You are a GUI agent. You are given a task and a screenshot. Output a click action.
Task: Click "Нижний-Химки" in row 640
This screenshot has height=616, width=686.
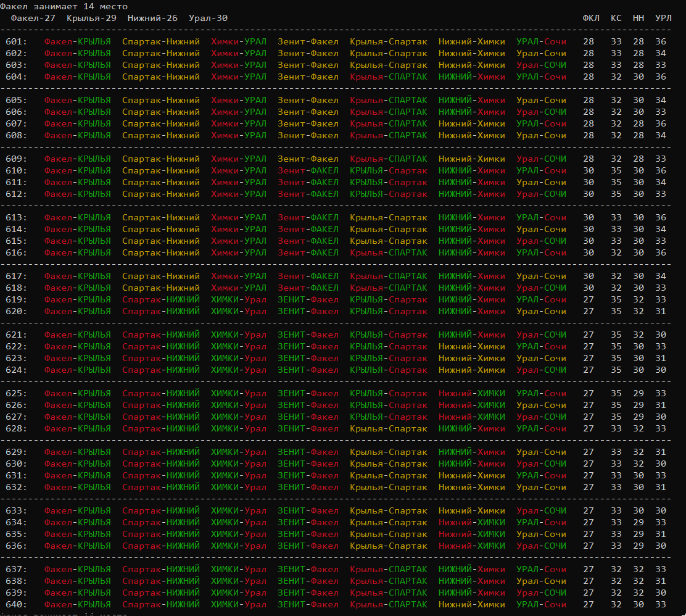pos(471,605)
